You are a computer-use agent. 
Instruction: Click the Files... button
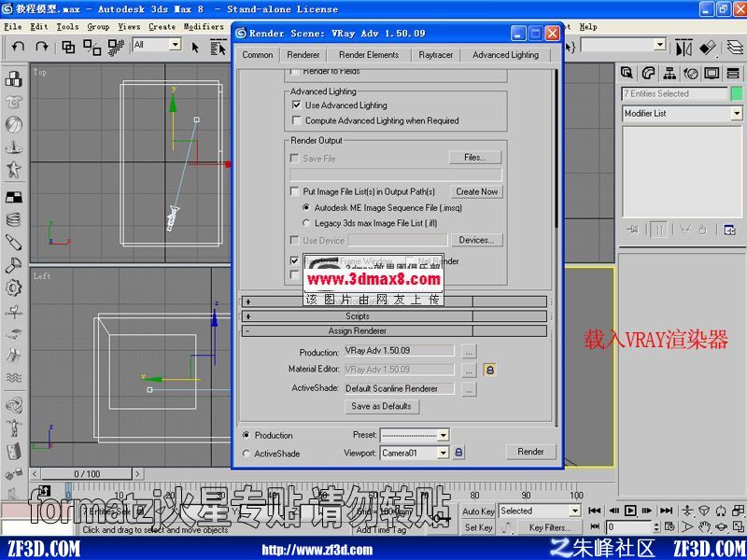coord(475,157)
